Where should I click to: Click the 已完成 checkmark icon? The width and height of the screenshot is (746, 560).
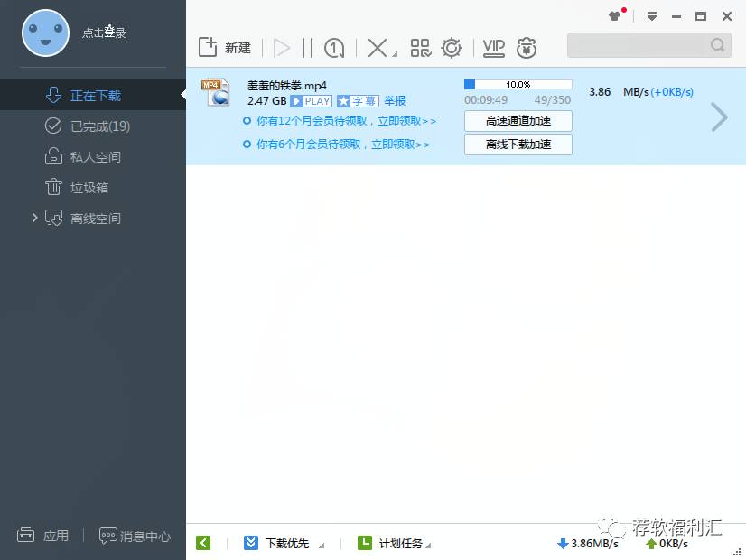(53, 126)
